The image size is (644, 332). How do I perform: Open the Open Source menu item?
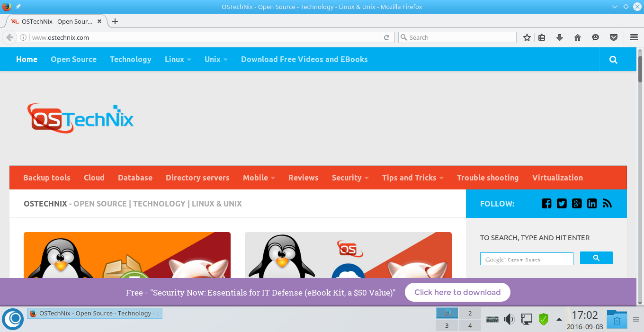[73, 59]
